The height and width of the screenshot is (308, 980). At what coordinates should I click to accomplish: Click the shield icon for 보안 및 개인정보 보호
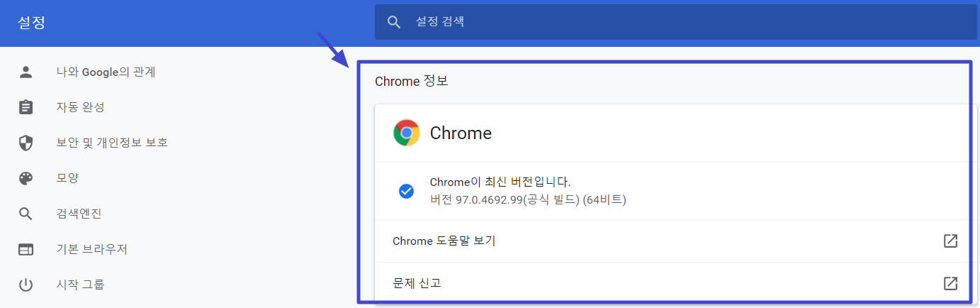tap(26, 143)
